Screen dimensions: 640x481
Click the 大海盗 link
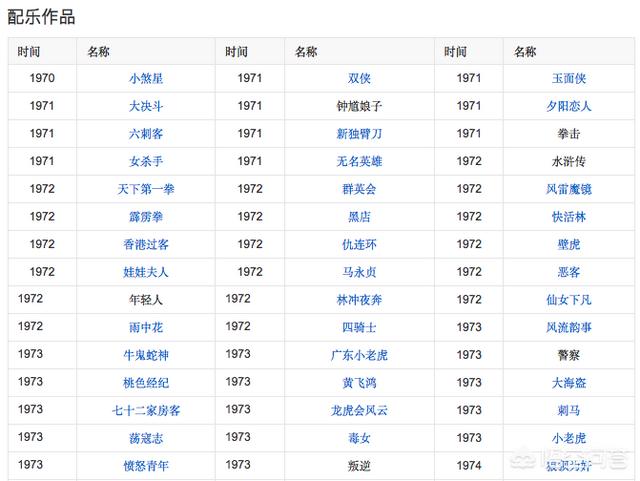(x=569, y=383)
